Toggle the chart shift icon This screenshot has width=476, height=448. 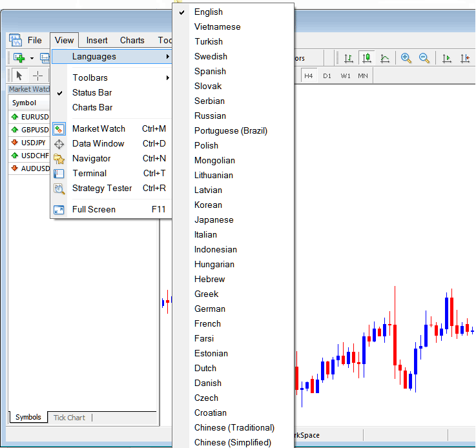[465, 58]
